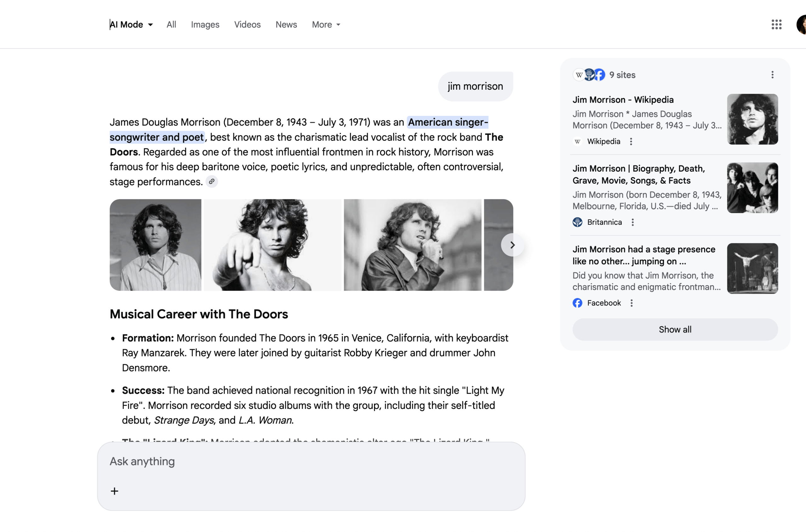This screenshot has width=806, height=532.
Task: Click the Google account profile avatar
Action: pos(802,25)
